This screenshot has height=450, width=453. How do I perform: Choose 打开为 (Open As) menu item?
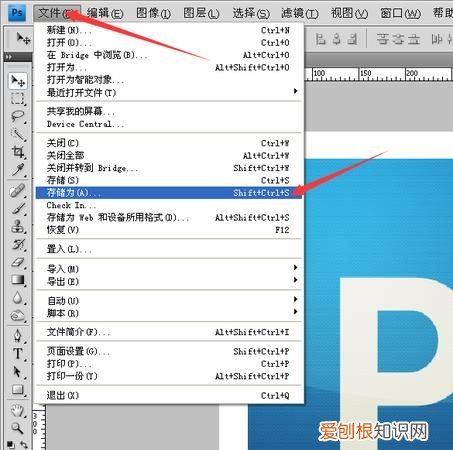(x=169, y=67)
